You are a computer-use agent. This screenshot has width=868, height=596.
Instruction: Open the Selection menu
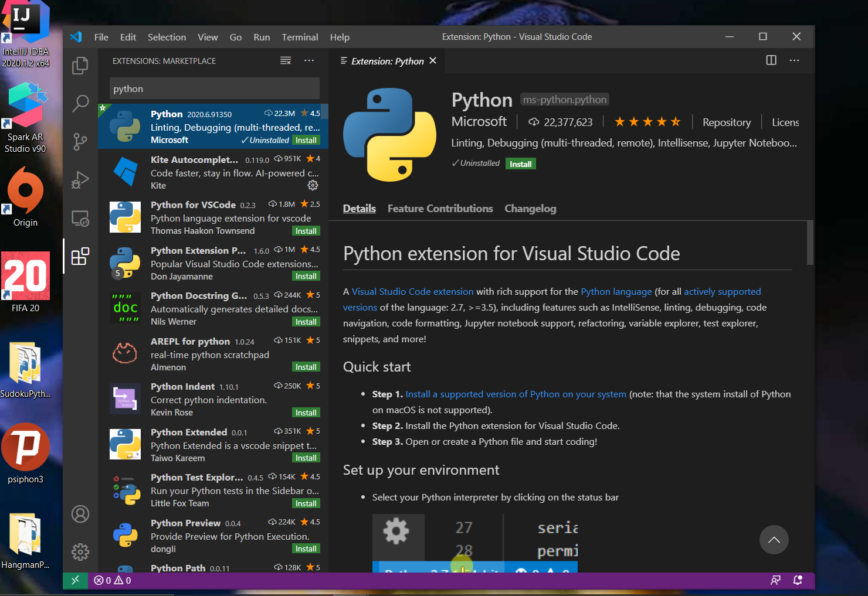pyautogui.click(x=167, y=37)
